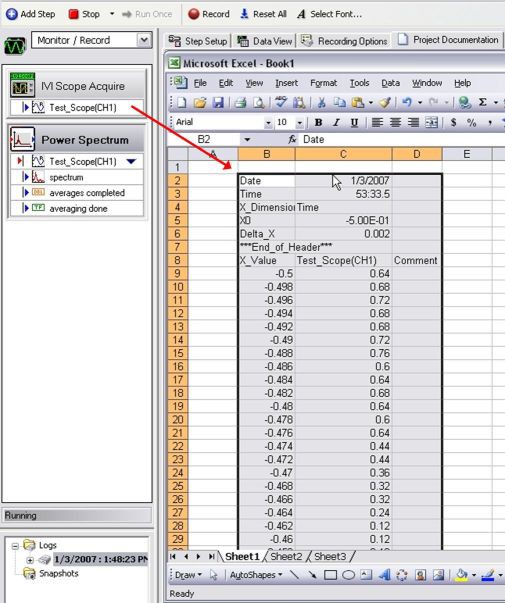Screen dimensions: 505x603
Task: Toggle Bold formatting
Action: [x=318, y=123]
